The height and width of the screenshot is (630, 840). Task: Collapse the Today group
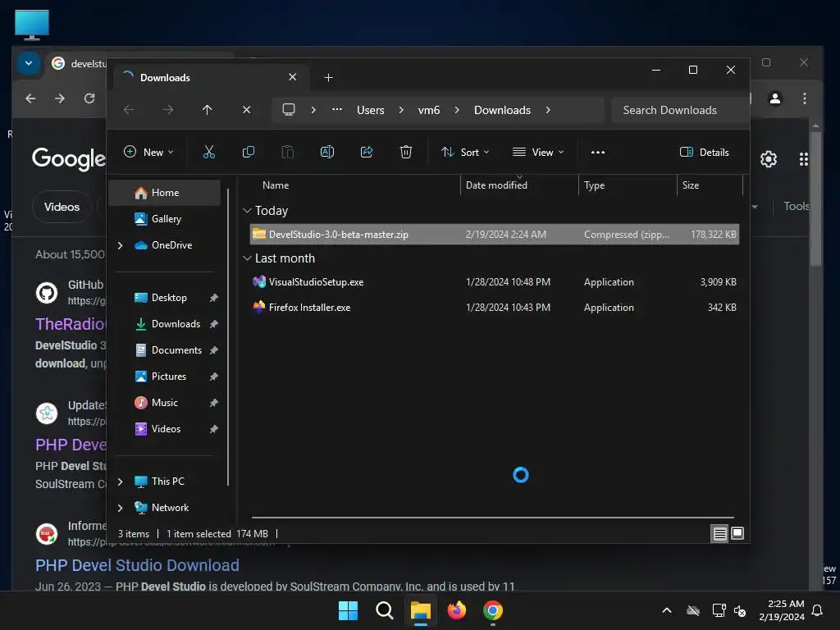coord(247,211)
